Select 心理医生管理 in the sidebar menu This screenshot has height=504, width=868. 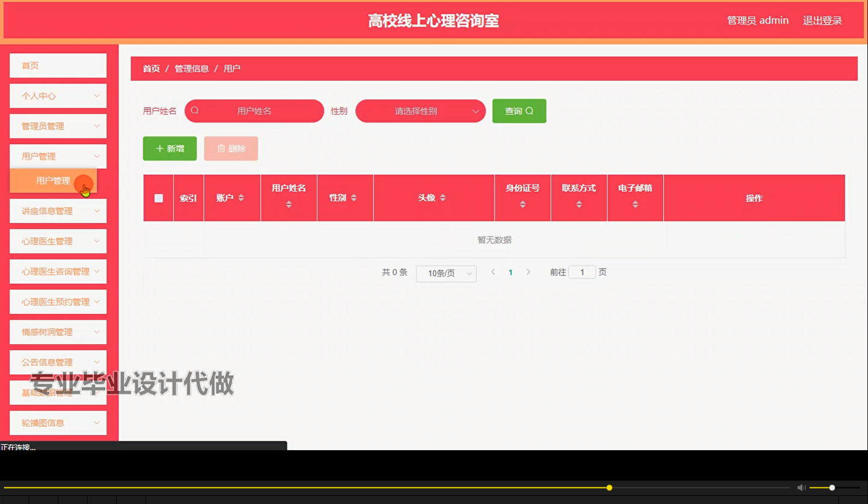tap(57, 241)
